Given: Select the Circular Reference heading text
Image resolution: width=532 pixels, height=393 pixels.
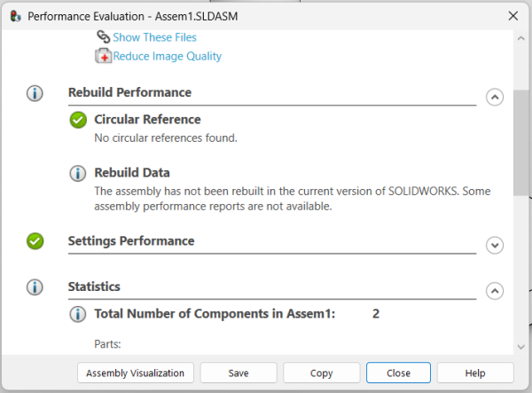Looking at the screenshot, I should coord(147,120).
